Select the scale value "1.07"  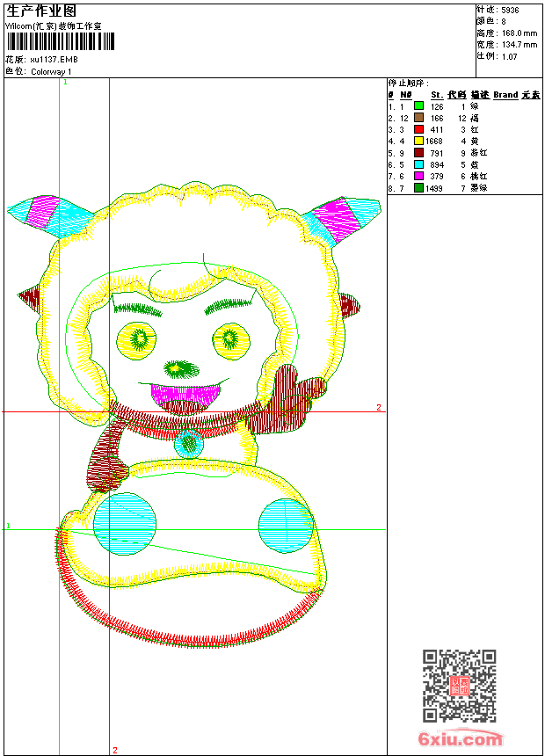pyautogui.click(x=509, y=56)
